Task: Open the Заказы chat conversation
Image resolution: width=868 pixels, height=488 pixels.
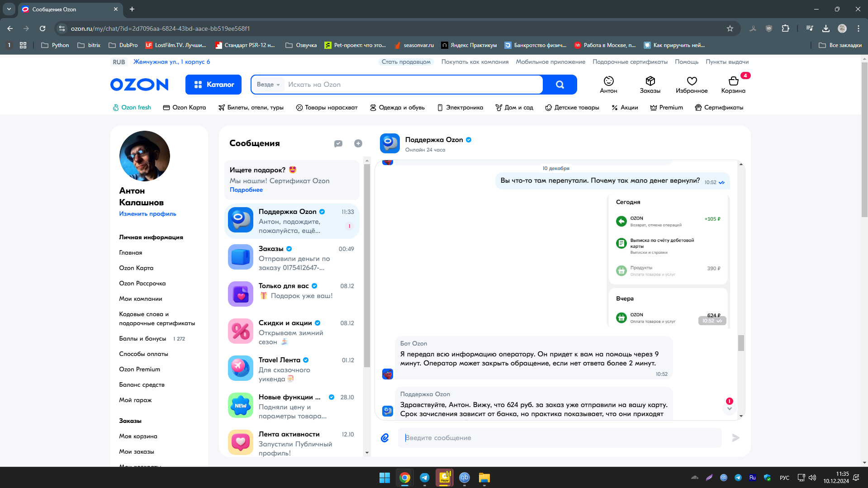Action: click(292, 258)
